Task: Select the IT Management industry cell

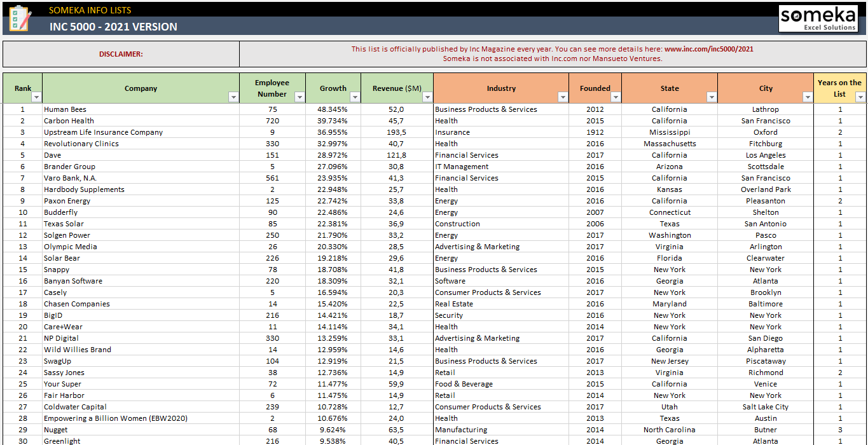Action: pyautogui.click(x=501, y=167)
